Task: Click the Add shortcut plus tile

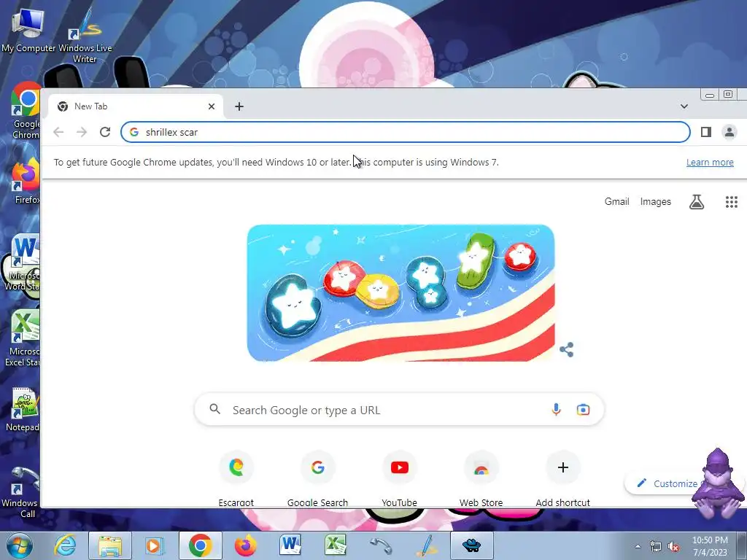Action: point(562,478)
